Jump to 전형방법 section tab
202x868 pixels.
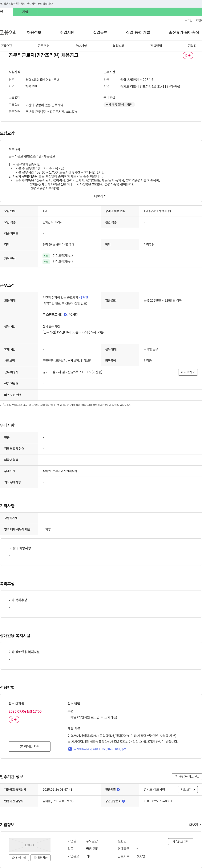(156, 46)
